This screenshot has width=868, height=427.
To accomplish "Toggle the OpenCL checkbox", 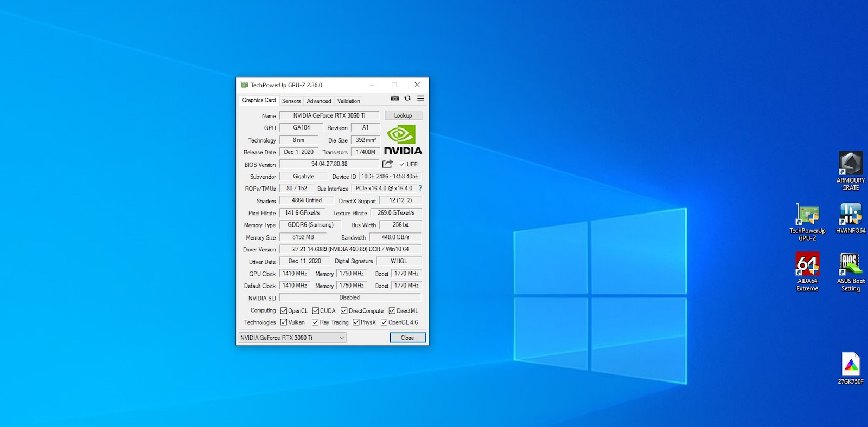I will (284, 311).
